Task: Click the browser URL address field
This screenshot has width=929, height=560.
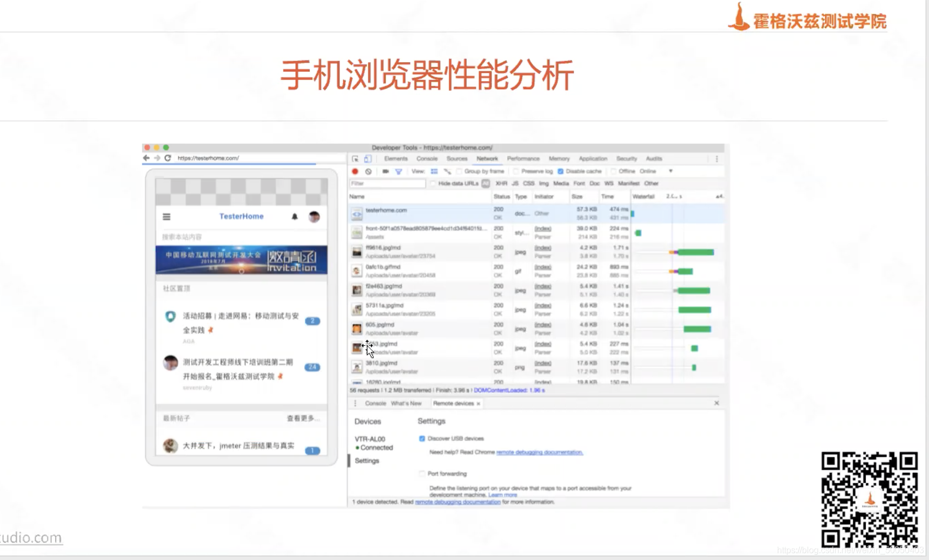Action: [x=260, y=158]
